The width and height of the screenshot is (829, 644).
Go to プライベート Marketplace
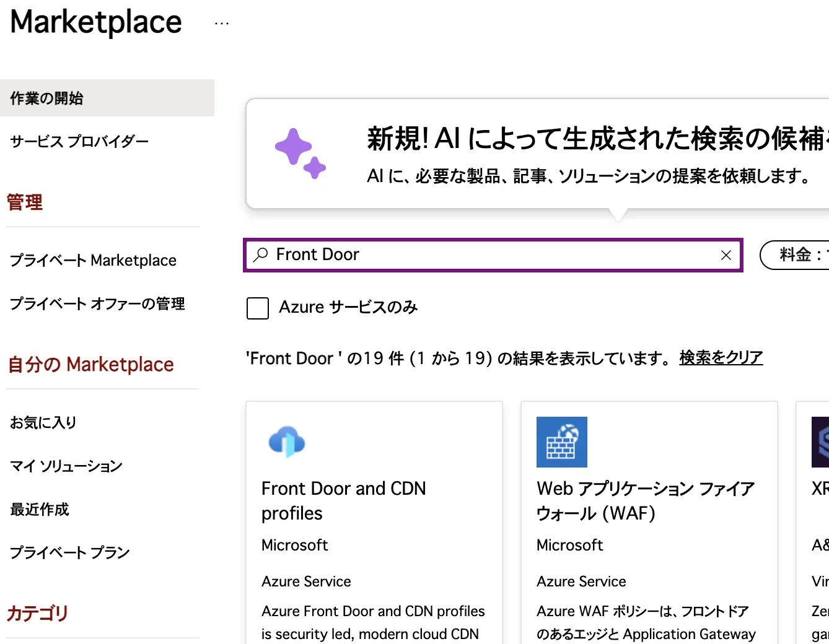[x=93, y=260]
